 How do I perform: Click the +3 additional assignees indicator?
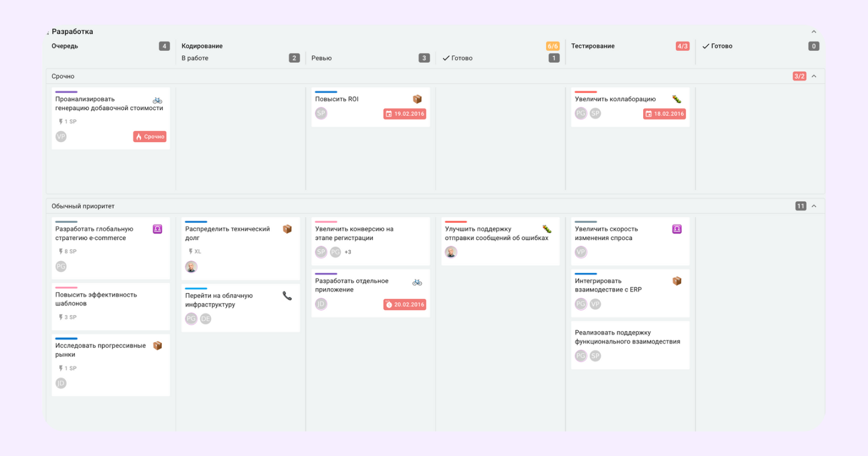pyautogui.click(x=348, y=252)
